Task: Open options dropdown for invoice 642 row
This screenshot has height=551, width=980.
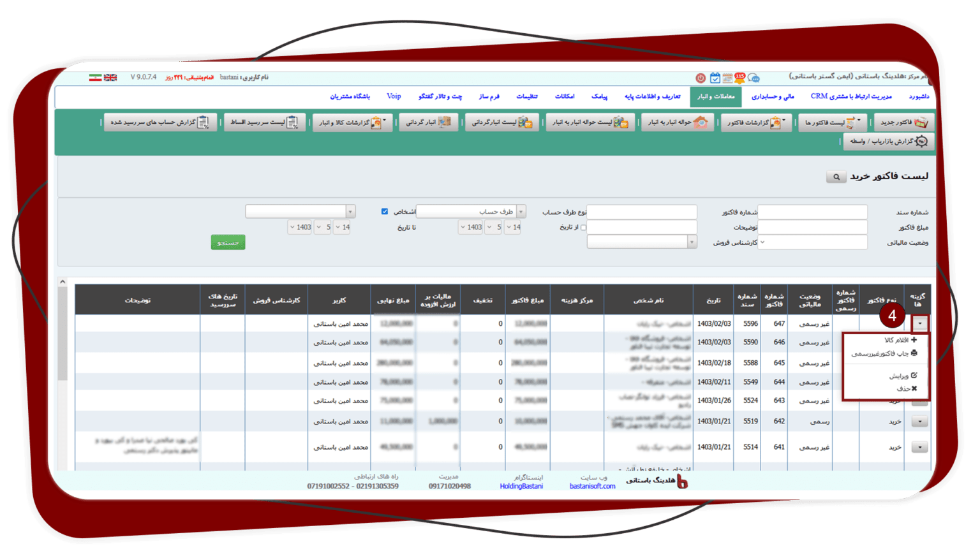Action: click(919, 422)
